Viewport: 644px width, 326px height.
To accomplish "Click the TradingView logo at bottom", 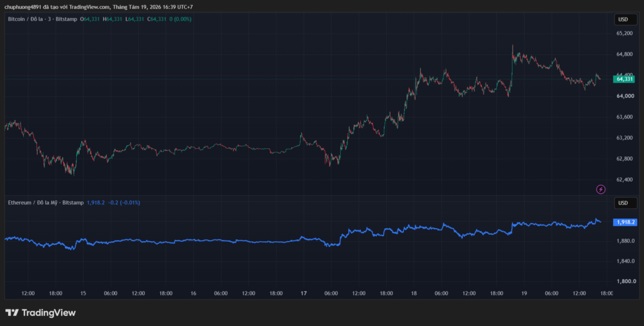I will (40, 313).
